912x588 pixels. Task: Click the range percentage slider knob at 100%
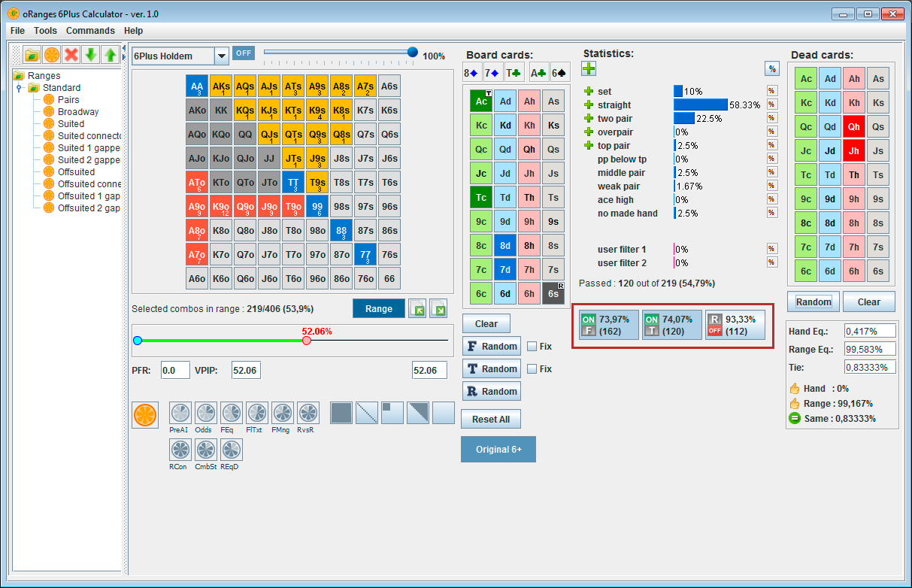[x=412, y=52]
